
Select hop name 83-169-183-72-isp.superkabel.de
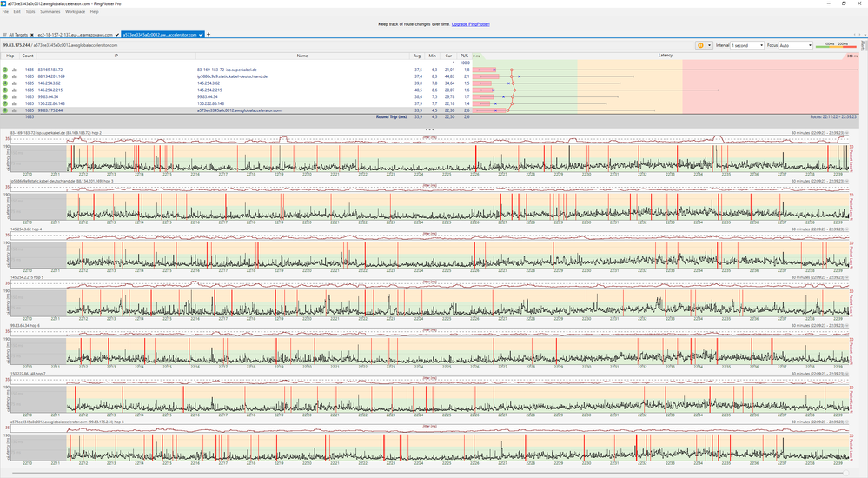pyautogui.click(x=227, y=70)
